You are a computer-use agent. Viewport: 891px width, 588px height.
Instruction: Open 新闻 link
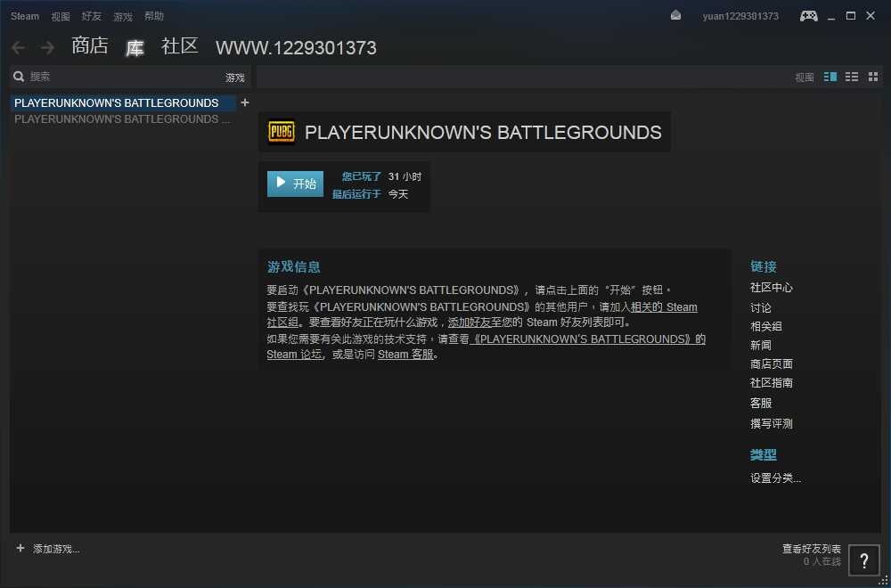(761, 345)
